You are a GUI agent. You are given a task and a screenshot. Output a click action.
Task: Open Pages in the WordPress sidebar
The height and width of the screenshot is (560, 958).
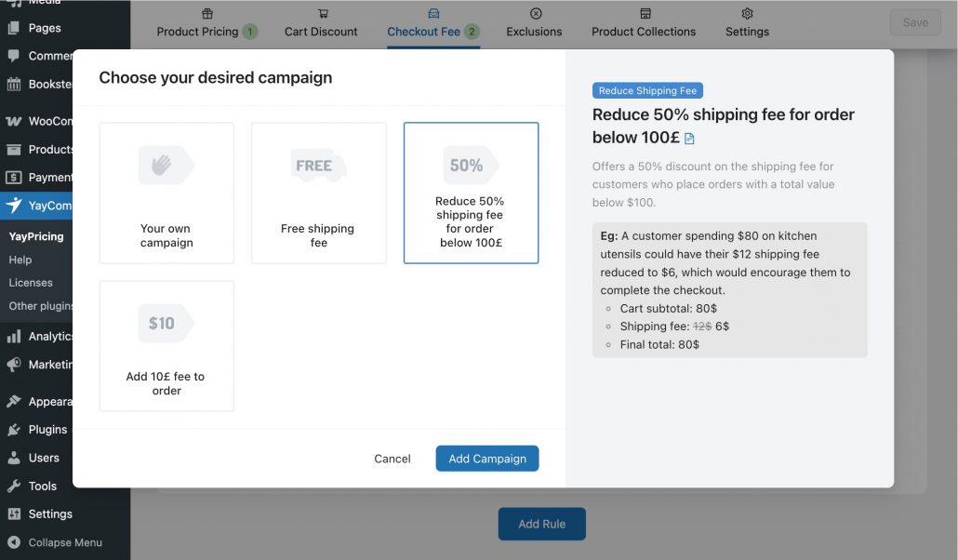pos(44,28)
